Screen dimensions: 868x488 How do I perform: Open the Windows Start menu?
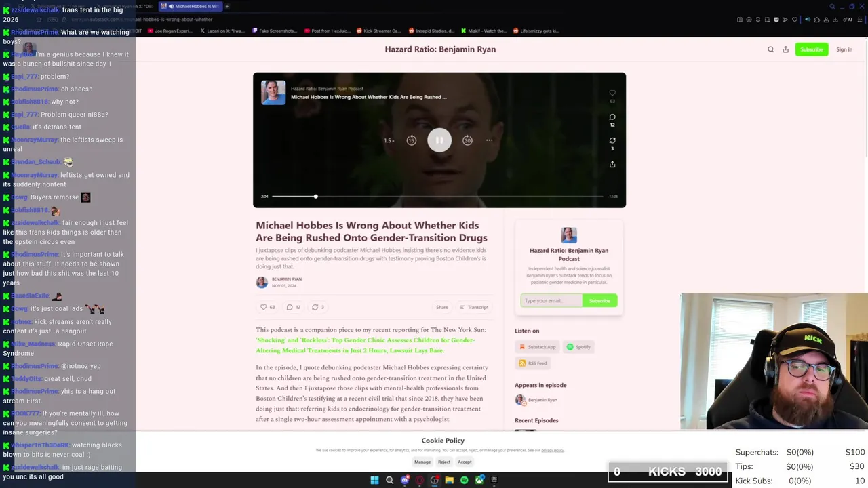tap(374, 480)
